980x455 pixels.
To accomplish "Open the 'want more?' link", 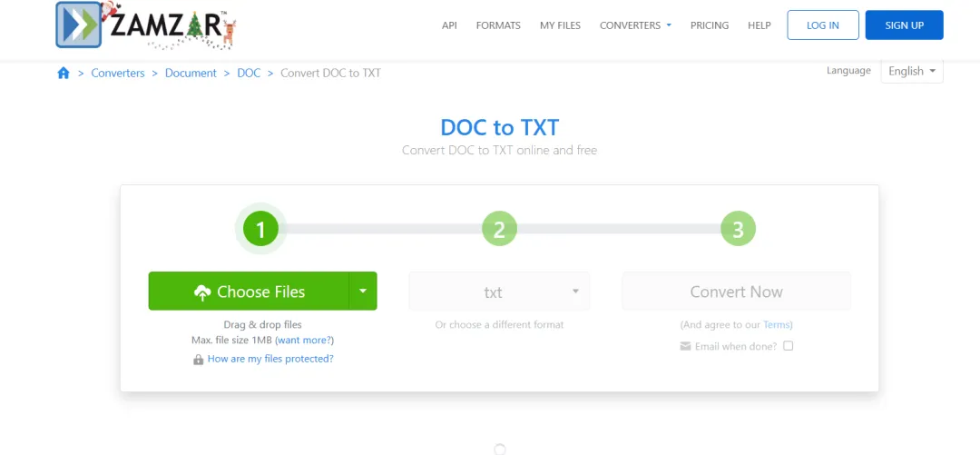I will 304,341.
